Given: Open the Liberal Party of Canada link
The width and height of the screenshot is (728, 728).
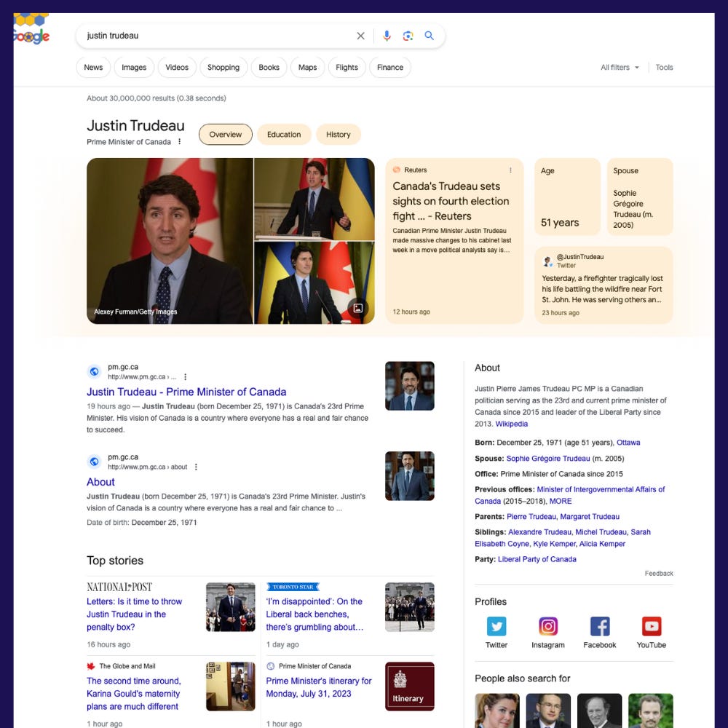Looking at the screenshot, I should pos(537,559).
